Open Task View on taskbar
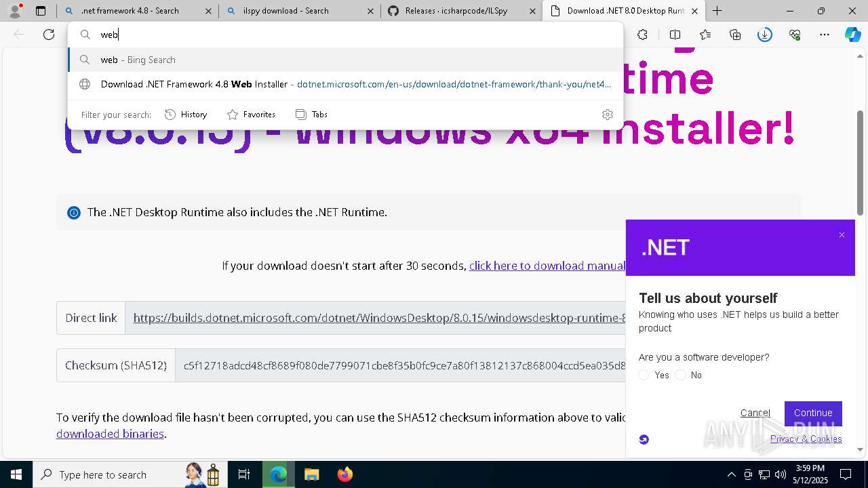Viewport: 868px width, 488px height. click(x=244, y=474)
